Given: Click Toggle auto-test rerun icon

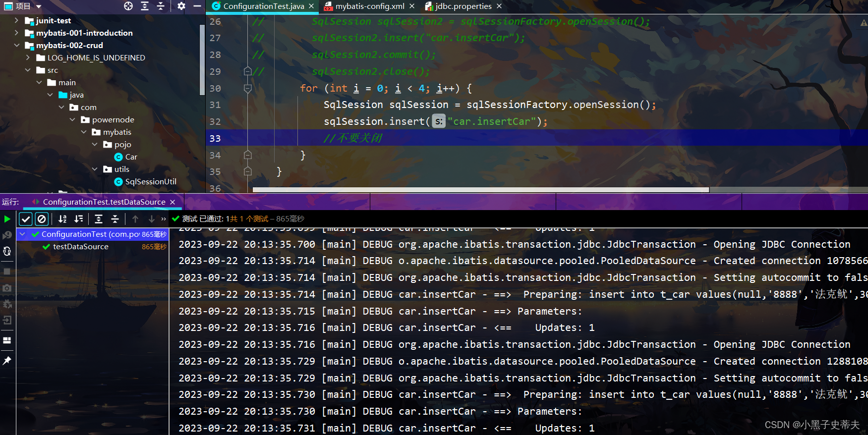Looking at the screenshot, I should pos(7,251).
